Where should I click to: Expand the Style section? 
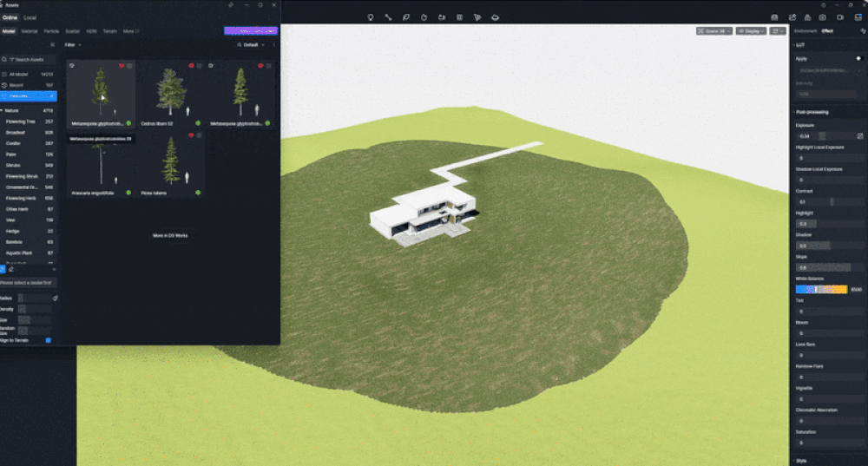[794, 461]
